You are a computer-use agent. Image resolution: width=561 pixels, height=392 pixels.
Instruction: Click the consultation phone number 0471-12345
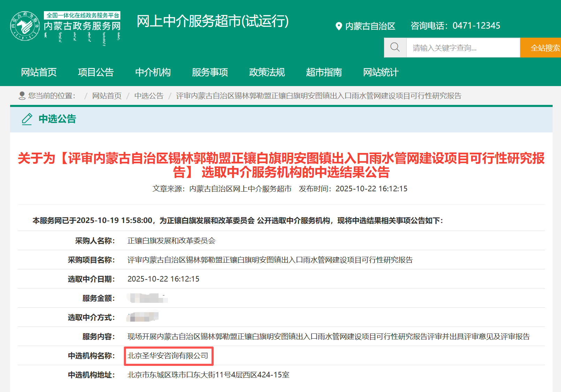(x=476, y=25)
